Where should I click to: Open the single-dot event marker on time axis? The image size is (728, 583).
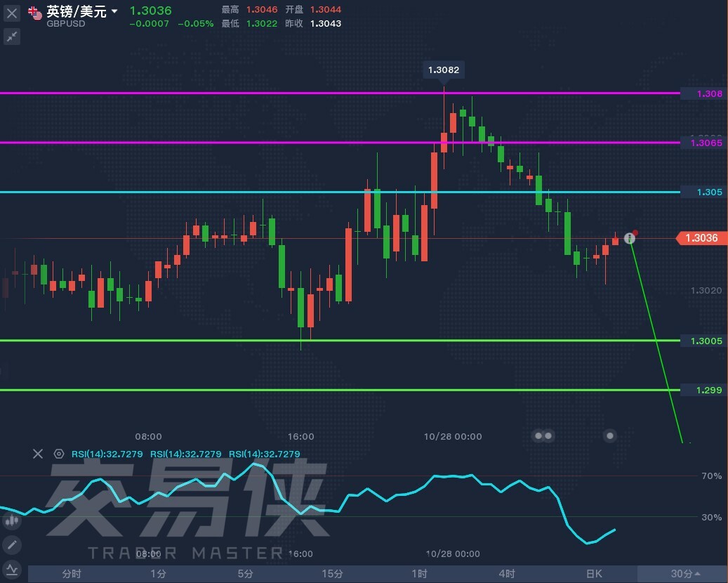tap(609, 435)
